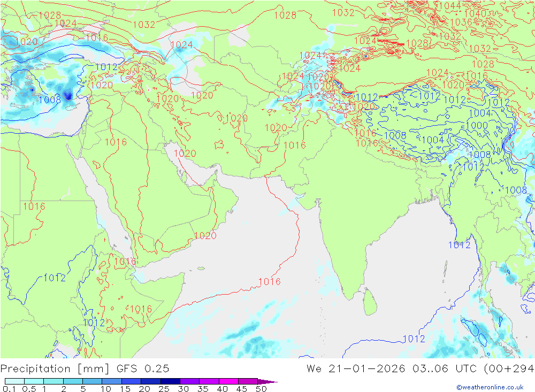Screen dimensions: 535x392
Task: Pick the 10–15 mm blue legend swatch
Action: tap(112, 381)
